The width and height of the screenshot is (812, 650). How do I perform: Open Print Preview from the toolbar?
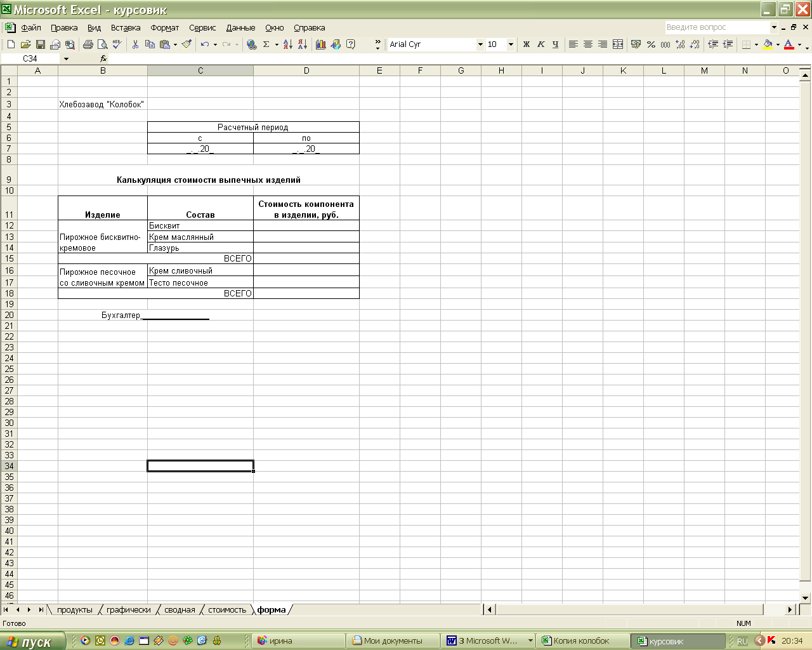[x=102, y=44]
